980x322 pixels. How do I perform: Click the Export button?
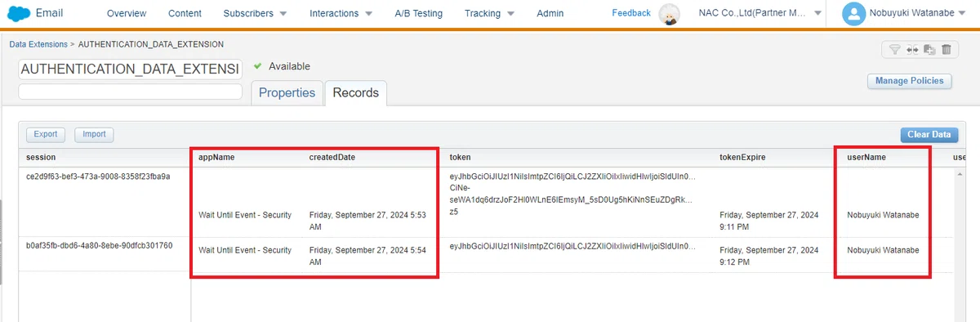[46, 135]
